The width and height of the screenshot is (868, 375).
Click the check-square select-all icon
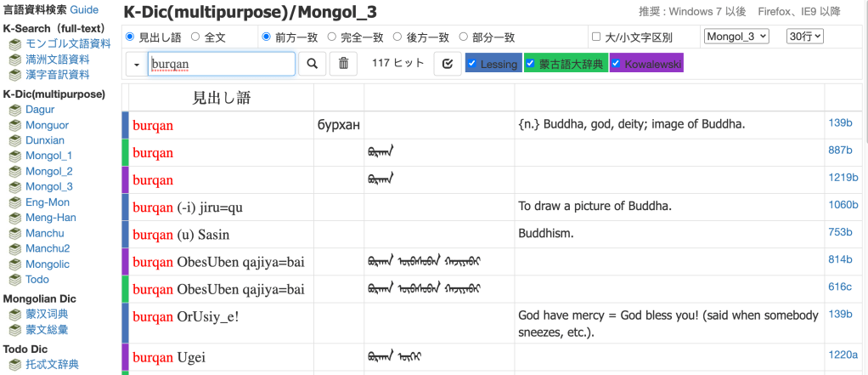point(447,64)
